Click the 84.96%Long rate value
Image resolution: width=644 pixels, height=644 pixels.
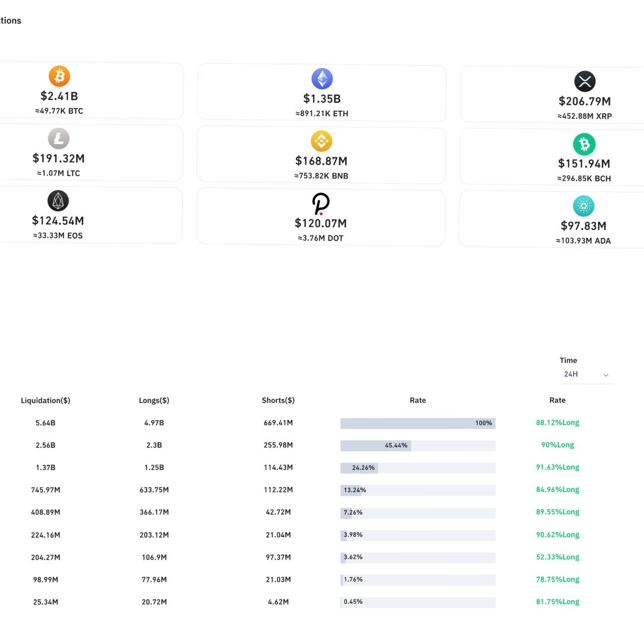(x=557, y=490)
